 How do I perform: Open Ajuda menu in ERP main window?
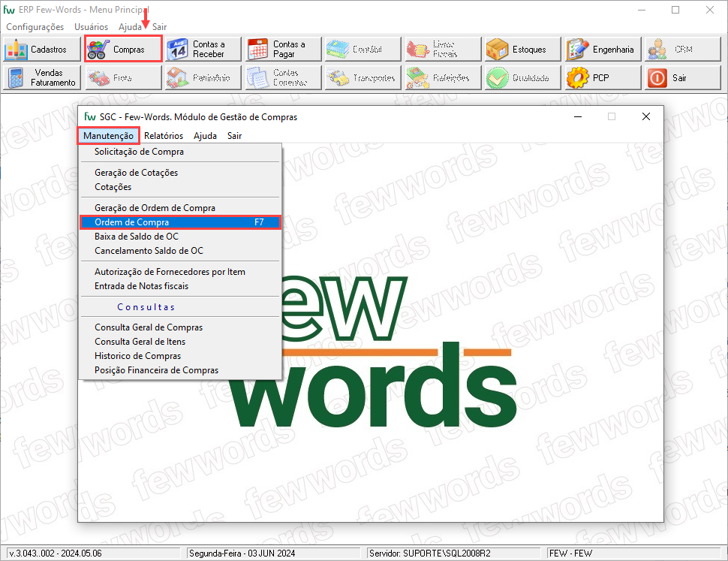[130, 27]
